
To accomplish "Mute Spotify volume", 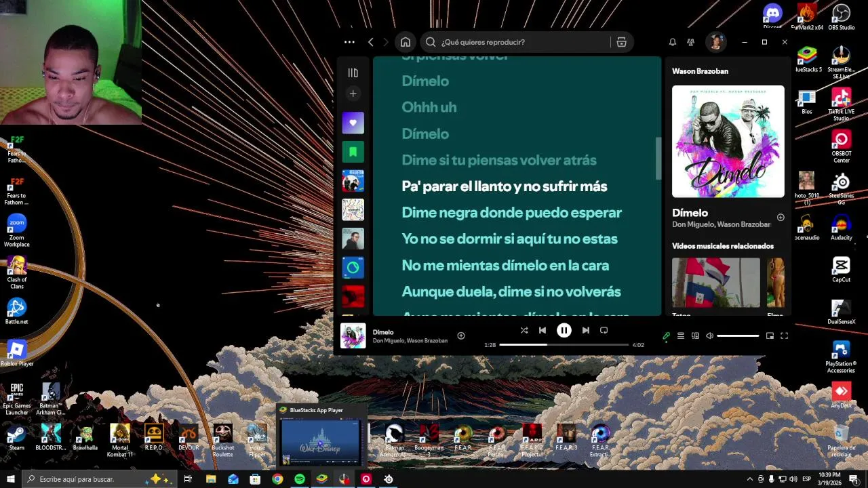I will tap(709, 335).
